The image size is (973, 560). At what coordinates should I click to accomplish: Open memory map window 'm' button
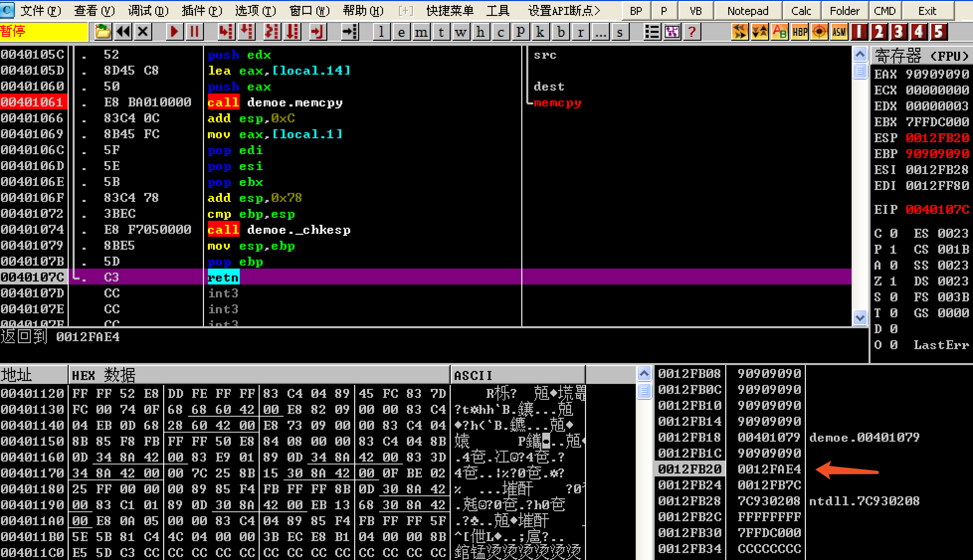pyautogui.click(x=421, y=32)
